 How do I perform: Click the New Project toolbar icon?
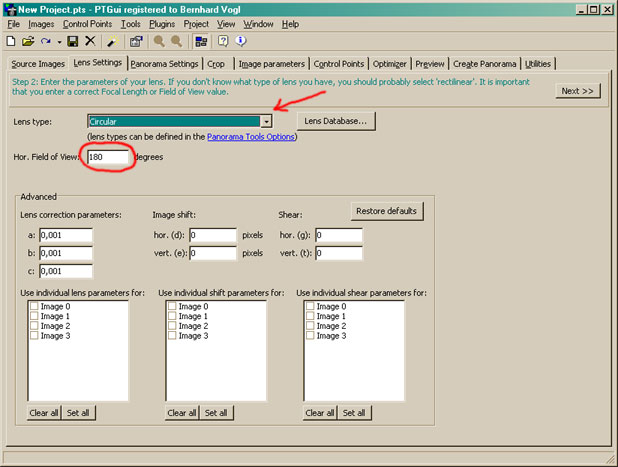tap(11, 41)
